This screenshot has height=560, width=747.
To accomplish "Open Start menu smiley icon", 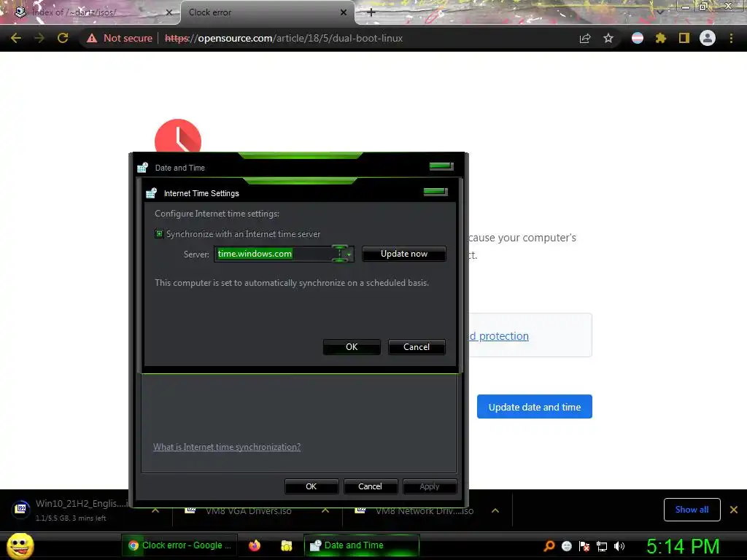I will 20,545.
